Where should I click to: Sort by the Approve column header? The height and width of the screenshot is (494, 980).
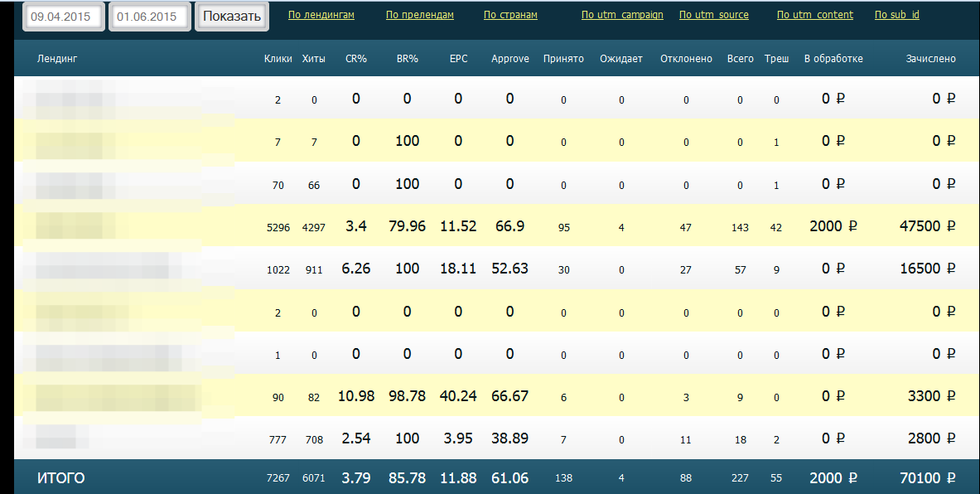[x=509, y=59]
